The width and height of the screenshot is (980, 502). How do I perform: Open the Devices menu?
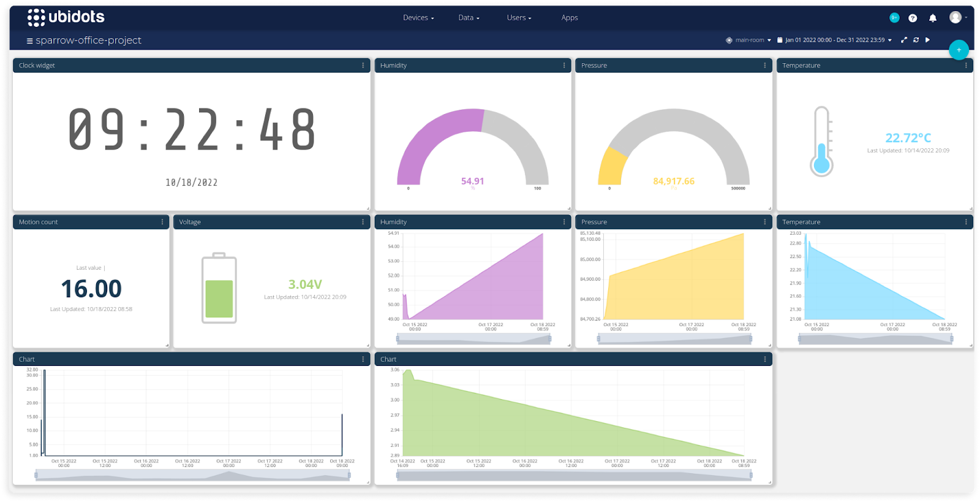(x=418, y=18)
